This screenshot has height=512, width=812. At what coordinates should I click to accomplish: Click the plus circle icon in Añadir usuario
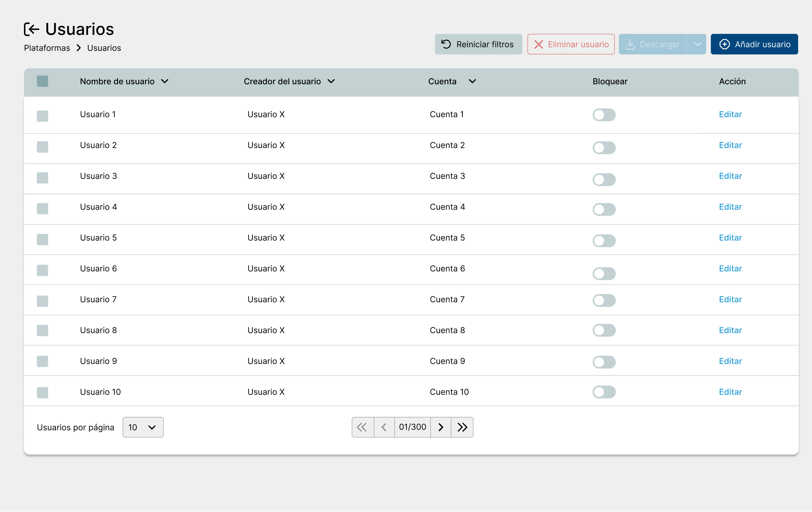click(725, 44)
